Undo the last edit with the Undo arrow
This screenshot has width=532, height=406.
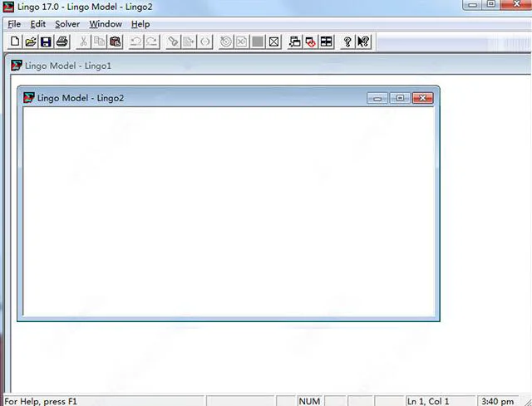[136, 42]
